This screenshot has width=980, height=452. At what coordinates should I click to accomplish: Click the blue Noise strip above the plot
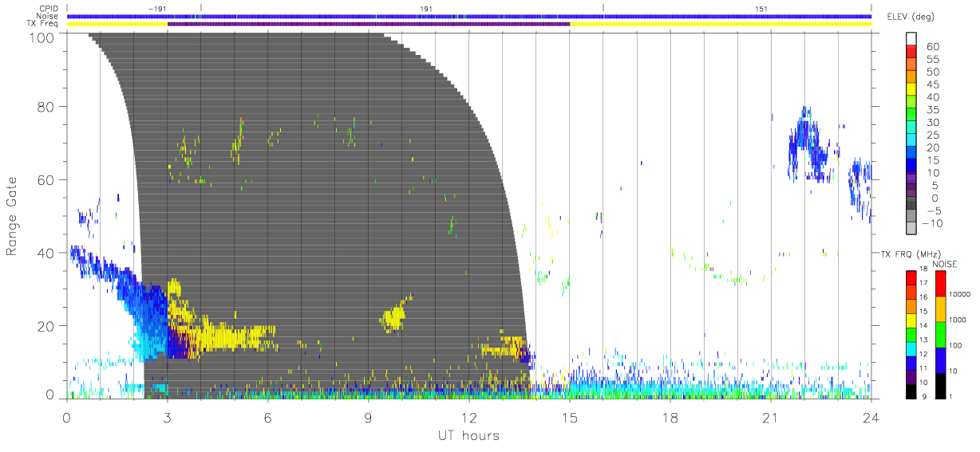click(x=469, y=16)
